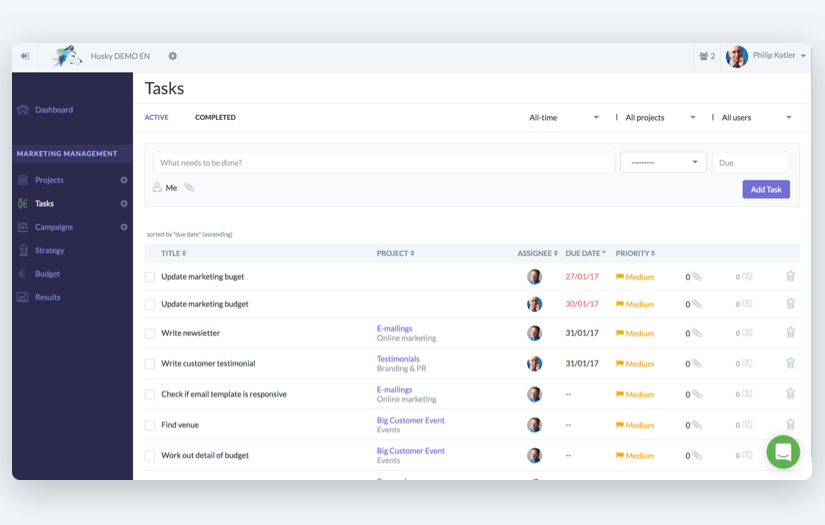Sort by DUE DATE column header
The width and height of the screenshot is (825, 525).
coord(585,254)
